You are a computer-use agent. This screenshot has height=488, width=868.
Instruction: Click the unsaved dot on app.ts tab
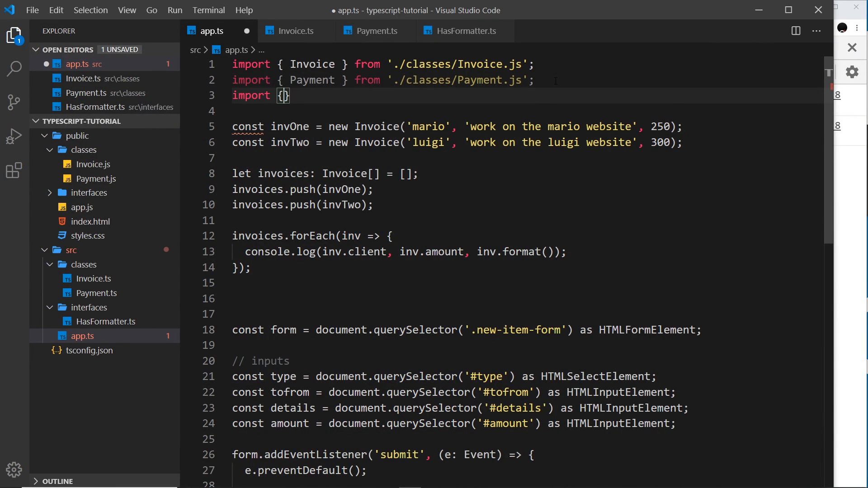coord(246,31)
